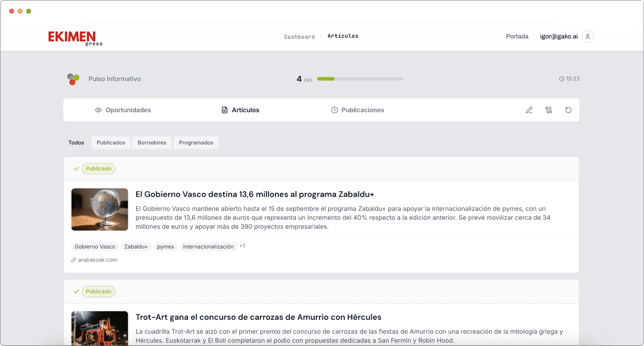644x346 pixels.
Task: Show Programados articles
Action: [196, 143]
